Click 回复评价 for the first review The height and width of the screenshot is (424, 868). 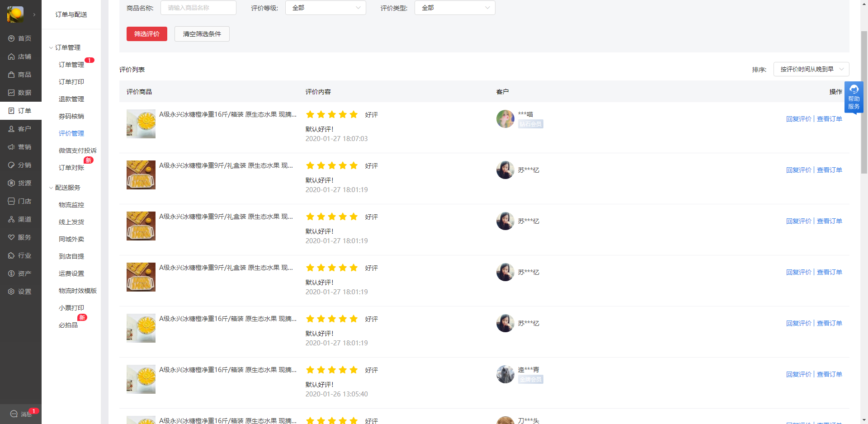click(x=798, y=119)
